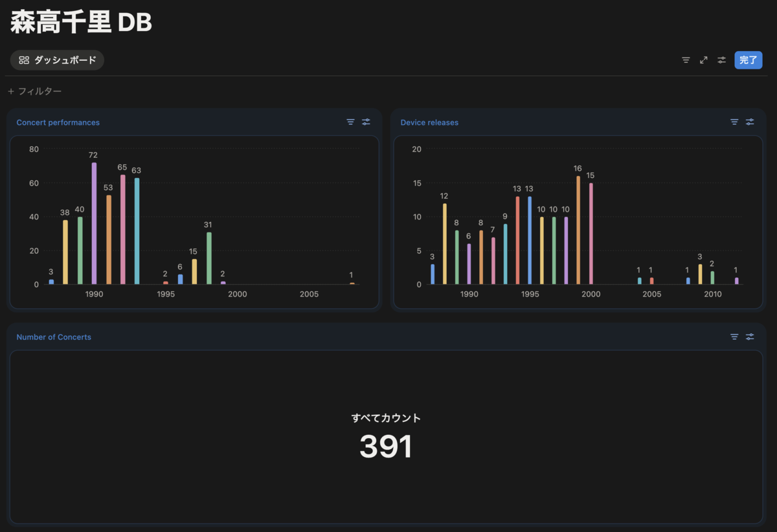Screen dimensions: 777x532
Task: Open filter icon on Number of Concerts widget
Action: (734, 337)
